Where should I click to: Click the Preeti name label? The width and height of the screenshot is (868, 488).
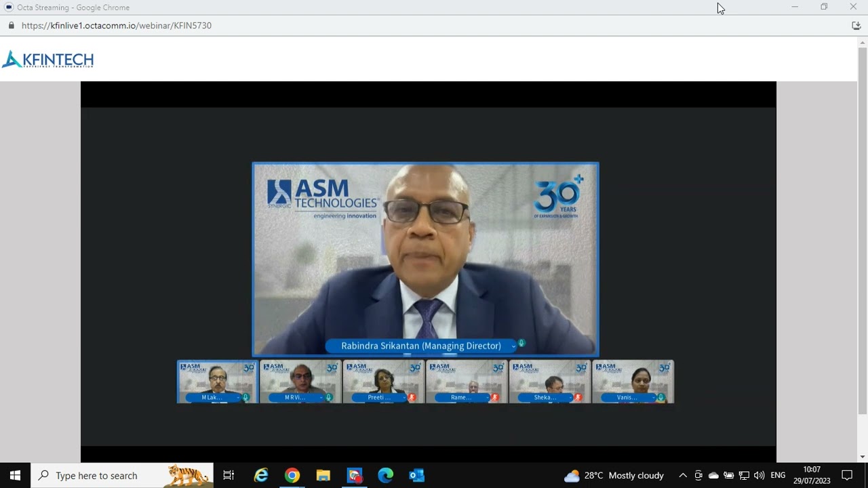click(378, 398)
